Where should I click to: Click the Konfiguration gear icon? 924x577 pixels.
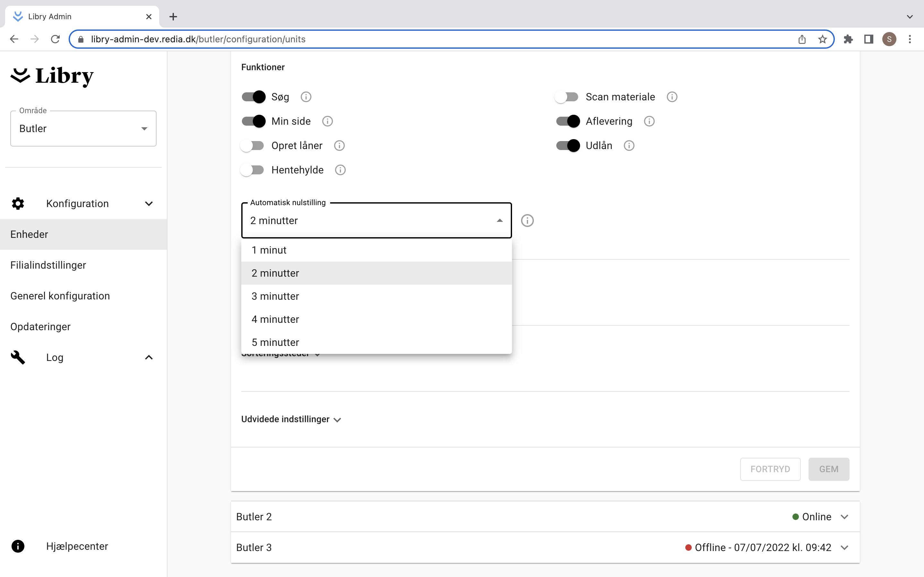18,204
